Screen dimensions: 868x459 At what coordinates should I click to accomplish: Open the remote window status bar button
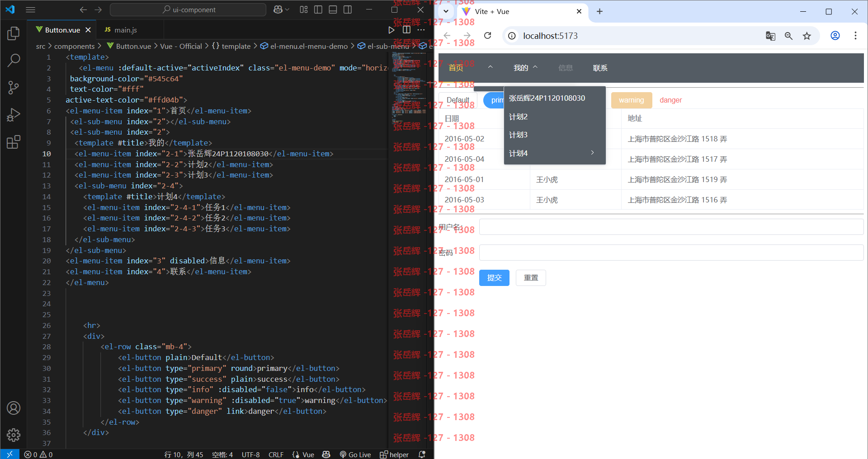tap(9, 454)
